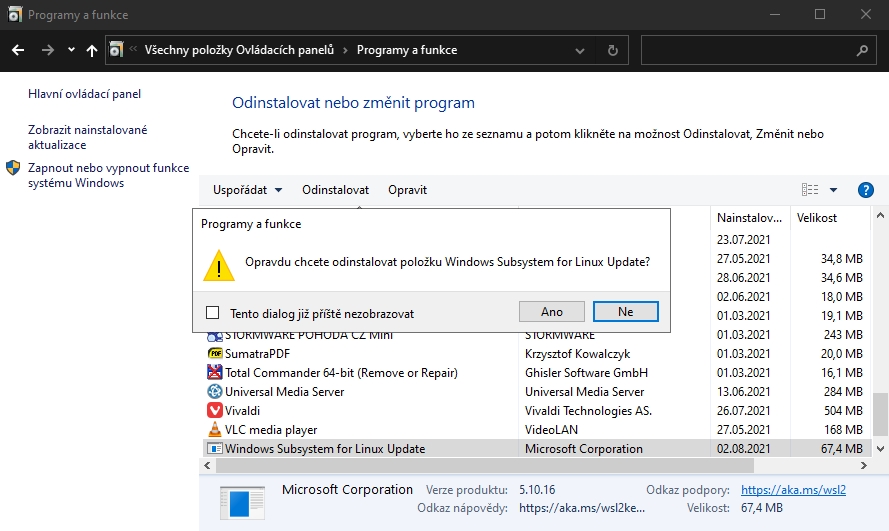Viewport: 889px width, 531px height.
Task: Select 'SumatraPDF' row text
Action: click(x=257, y=354)
